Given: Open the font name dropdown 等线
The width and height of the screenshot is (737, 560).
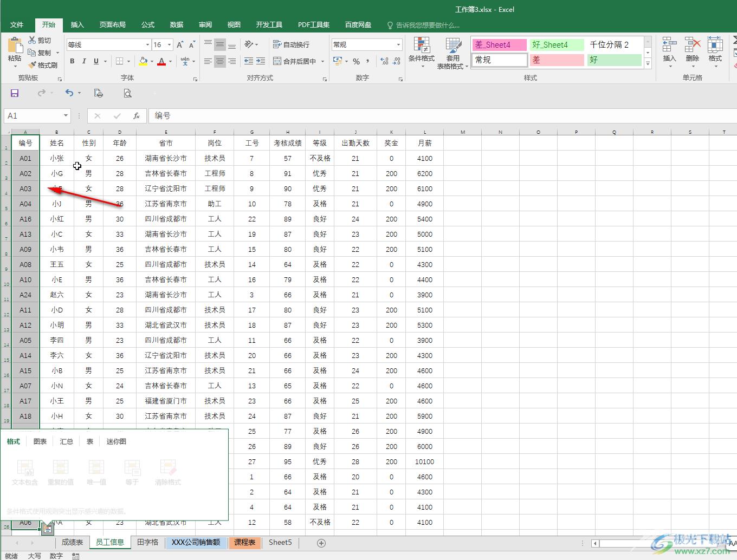Looking at the screenshot, I should pyautogui.click(x=147, y=44).
